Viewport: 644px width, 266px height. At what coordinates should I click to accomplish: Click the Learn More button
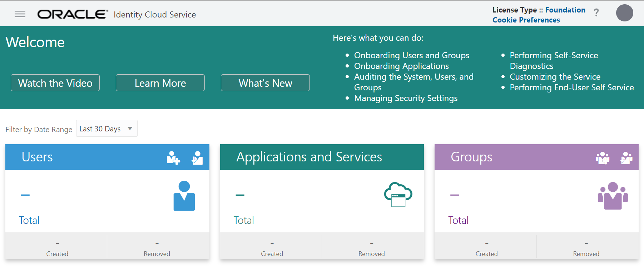[x=160, y=83]
